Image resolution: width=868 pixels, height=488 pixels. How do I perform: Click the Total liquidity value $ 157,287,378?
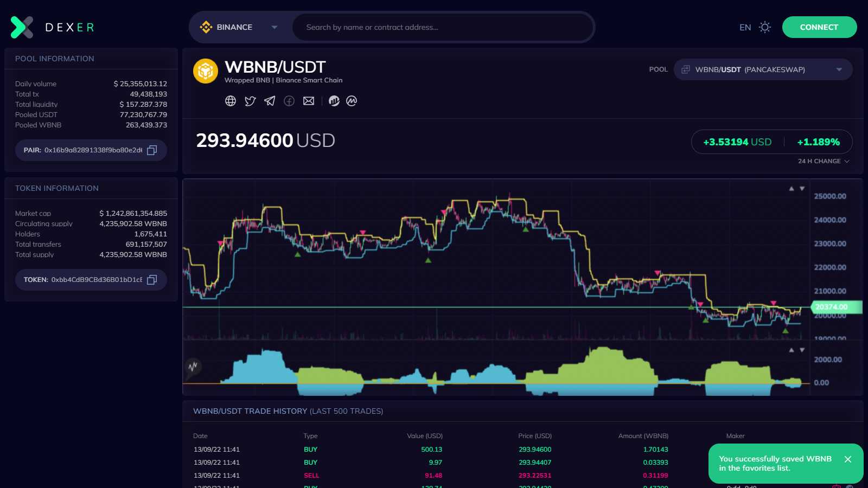coord(143,105)
